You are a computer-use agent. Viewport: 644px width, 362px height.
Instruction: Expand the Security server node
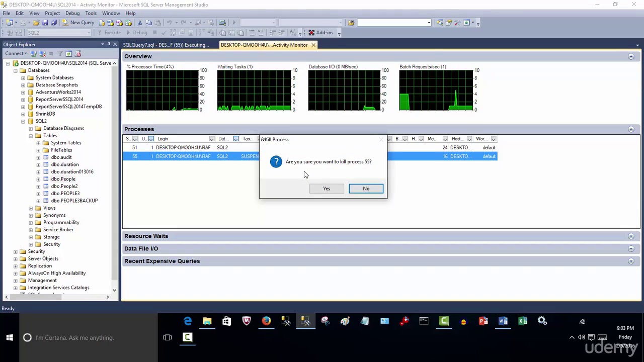point(16,251)
